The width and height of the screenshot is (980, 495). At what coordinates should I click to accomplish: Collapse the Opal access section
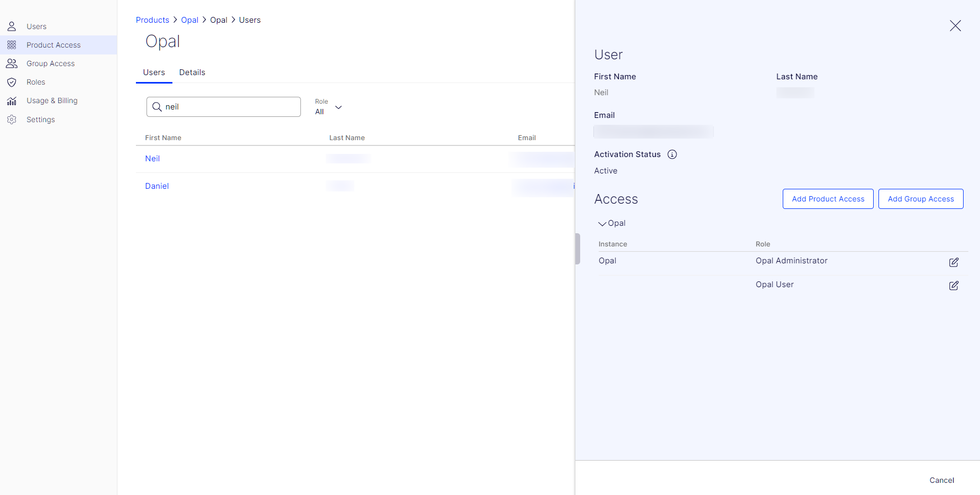pos(602,224)
